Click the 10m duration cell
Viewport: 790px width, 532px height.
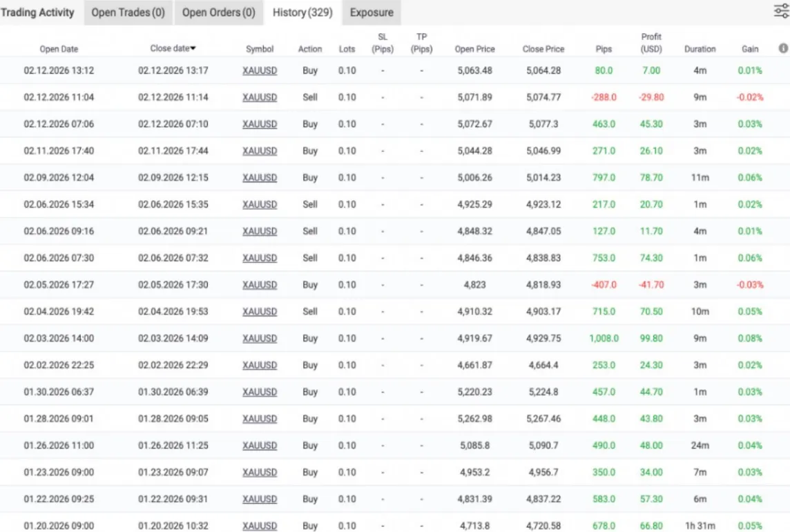click(x=700, y=312)
